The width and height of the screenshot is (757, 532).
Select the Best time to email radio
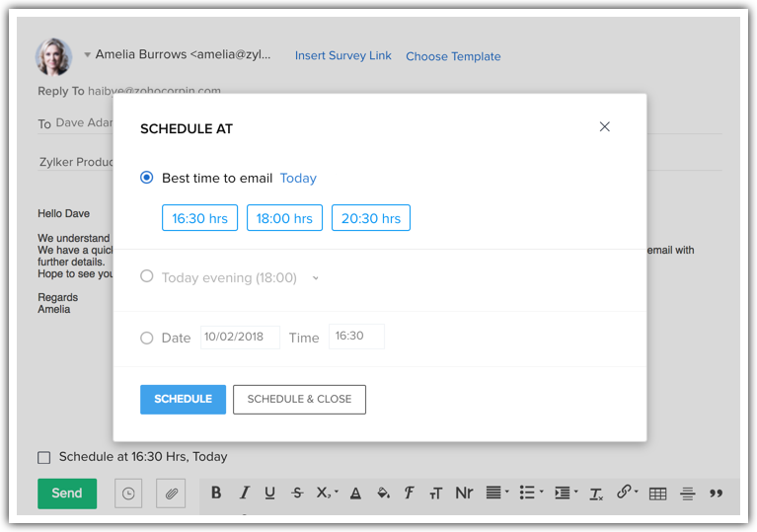point(147,178)
